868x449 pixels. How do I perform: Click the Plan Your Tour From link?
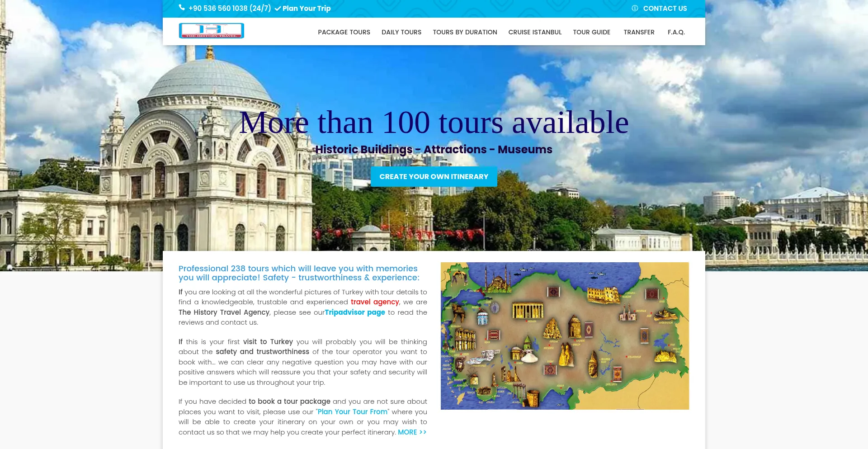352,412
